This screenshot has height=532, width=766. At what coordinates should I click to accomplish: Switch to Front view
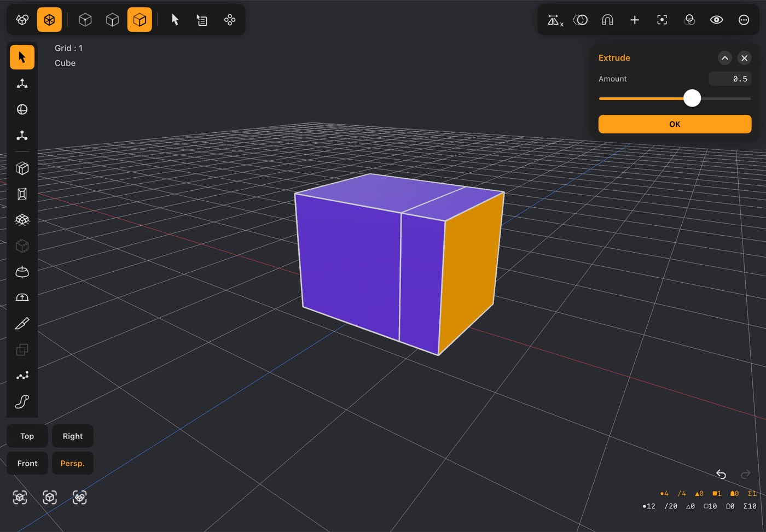coord(27,463)
